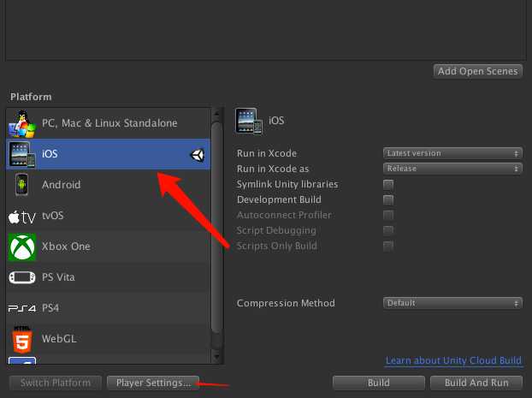Toggle the Scripts Only Build checkbox
Image resolution: width=532 pixels, height=398 pixels.
click(388, 246)
